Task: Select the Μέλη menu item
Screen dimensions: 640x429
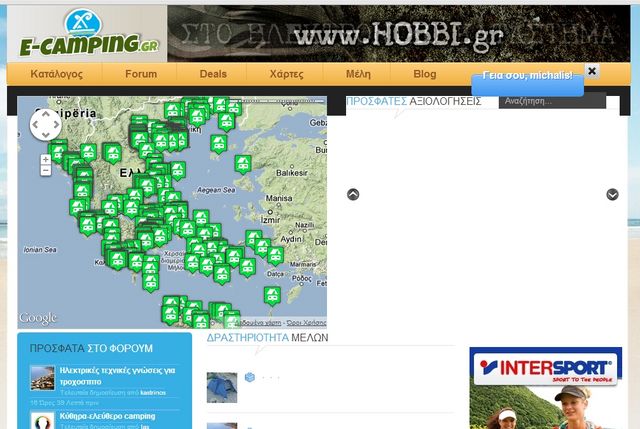Action: [358, 74]
